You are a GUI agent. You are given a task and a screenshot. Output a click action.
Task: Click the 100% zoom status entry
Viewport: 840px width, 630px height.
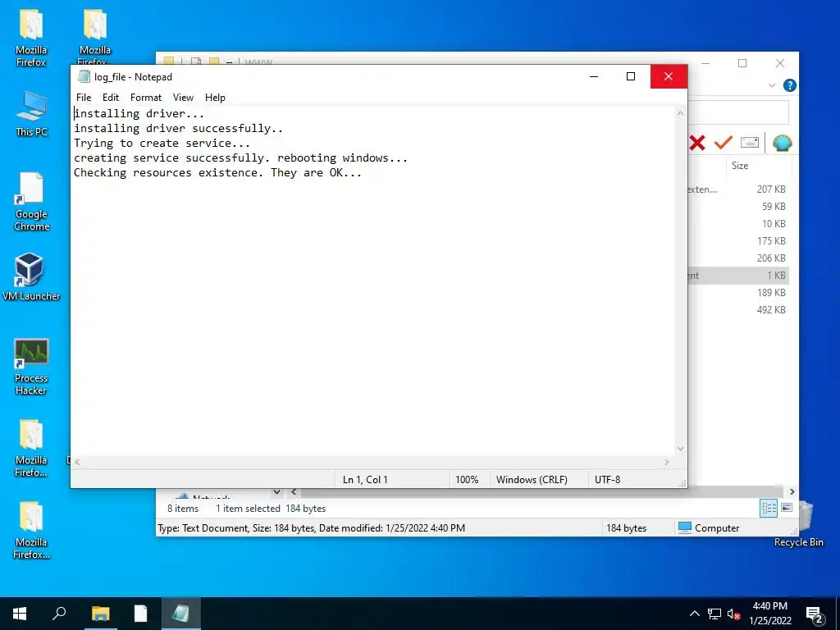[467, 479]
